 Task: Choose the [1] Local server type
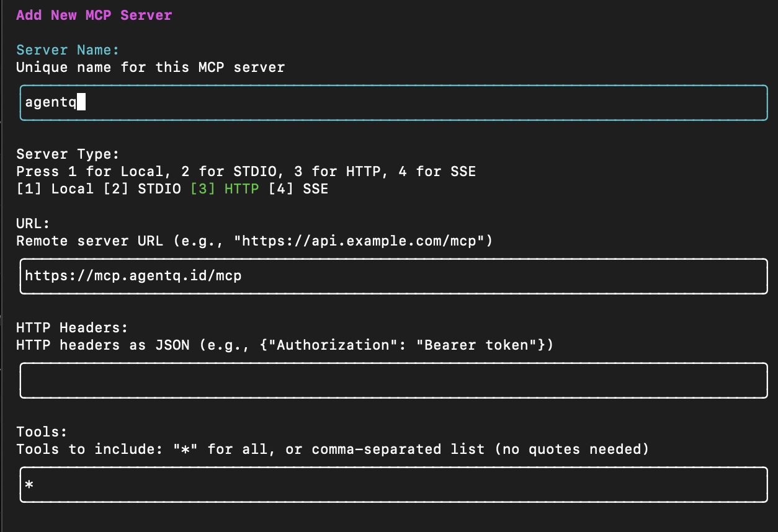click(x=55, y=188)
